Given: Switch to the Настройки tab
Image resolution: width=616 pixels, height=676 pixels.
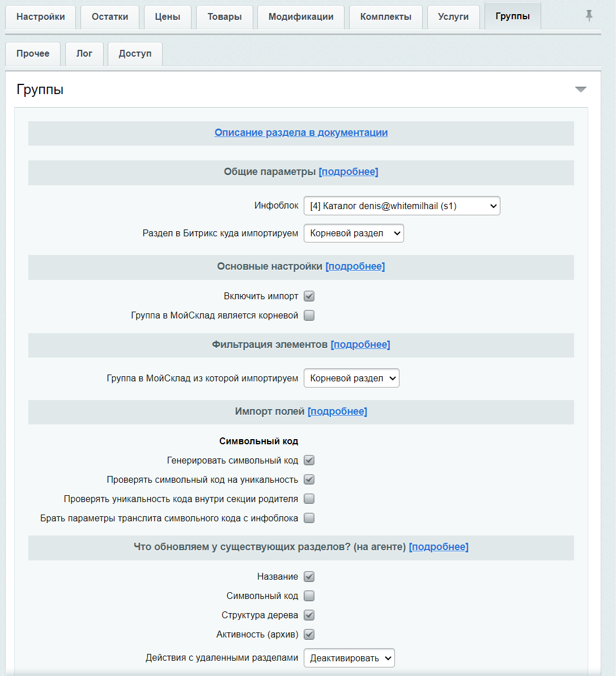Looking at the screenshot, I should [x=41, y=17].
